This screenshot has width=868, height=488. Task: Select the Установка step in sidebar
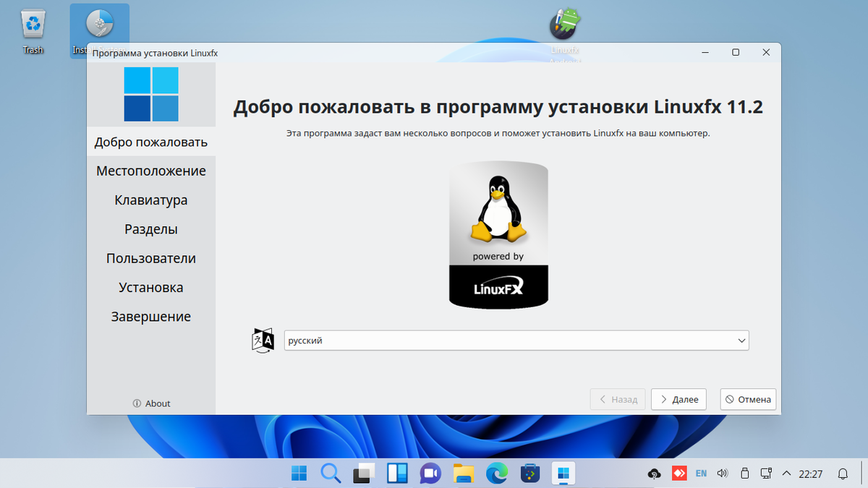pyautogui.click(x=151, y=287)
